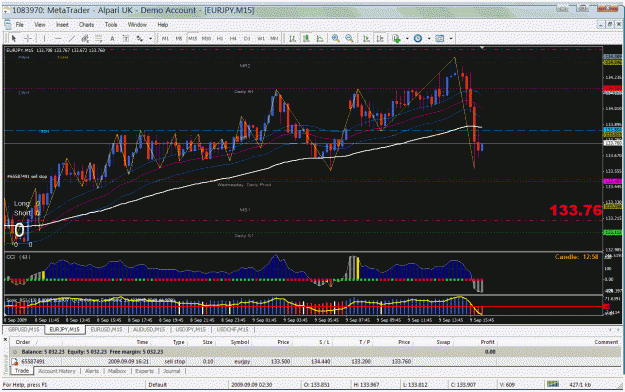
Task: Sort orders by the Profit column header
Action: (487, 342)
